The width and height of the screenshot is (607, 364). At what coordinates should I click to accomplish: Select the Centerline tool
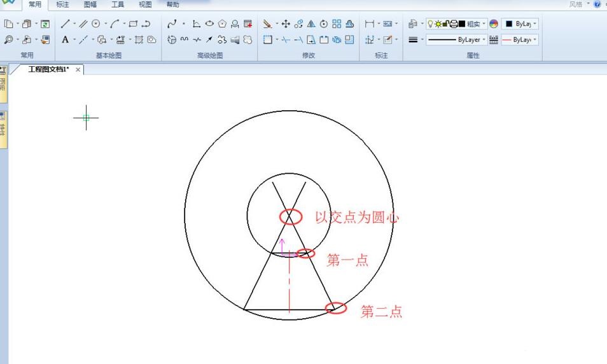[x=83, y=39]
